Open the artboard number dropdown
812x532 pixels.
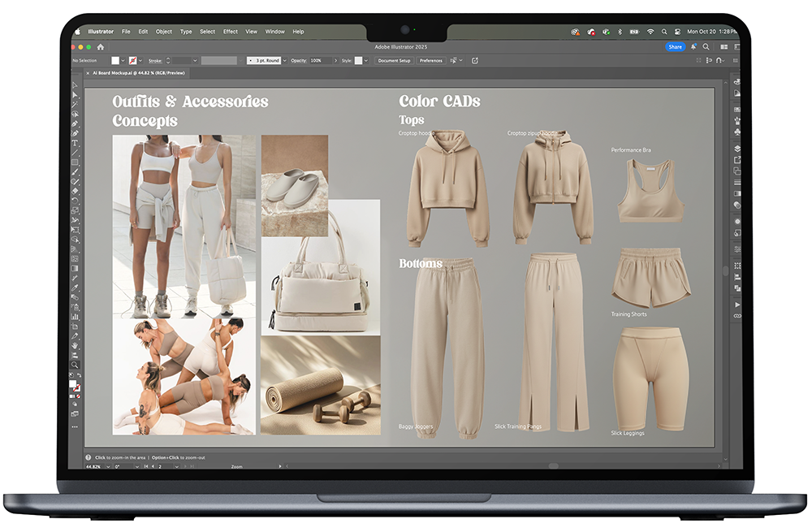click(x=179, y=467)
